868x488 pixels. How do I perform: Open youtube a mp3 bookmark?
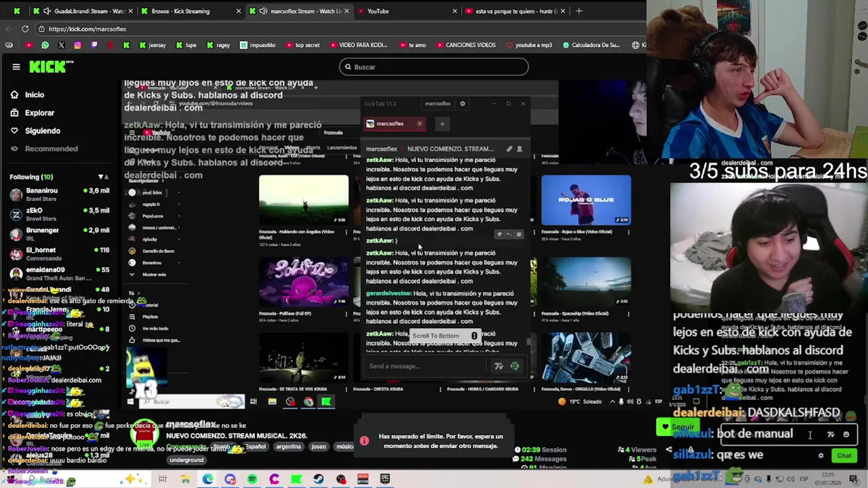528,45
